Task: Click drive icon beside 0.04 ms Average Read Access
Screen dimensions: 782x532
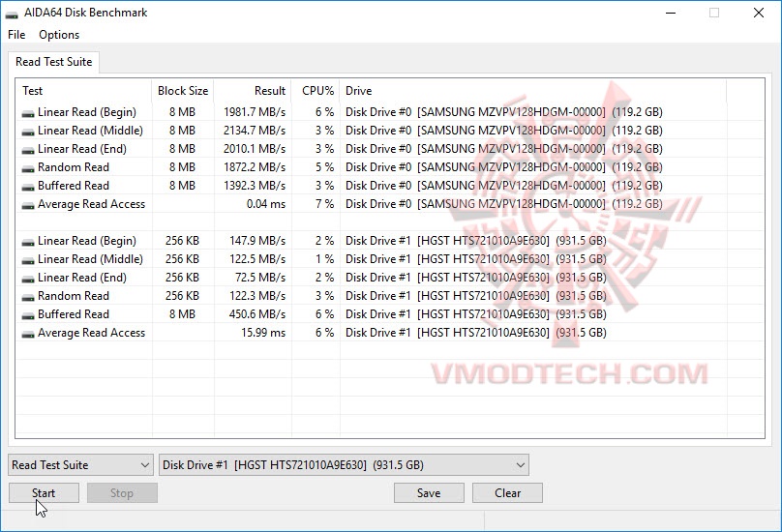Action: pos(28,205)
